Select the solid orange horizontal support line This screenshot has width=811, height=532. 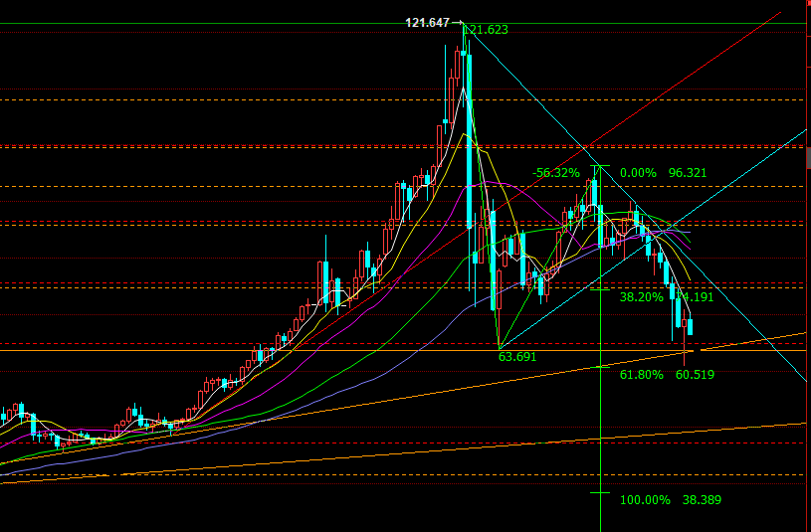tap(403, 351)
